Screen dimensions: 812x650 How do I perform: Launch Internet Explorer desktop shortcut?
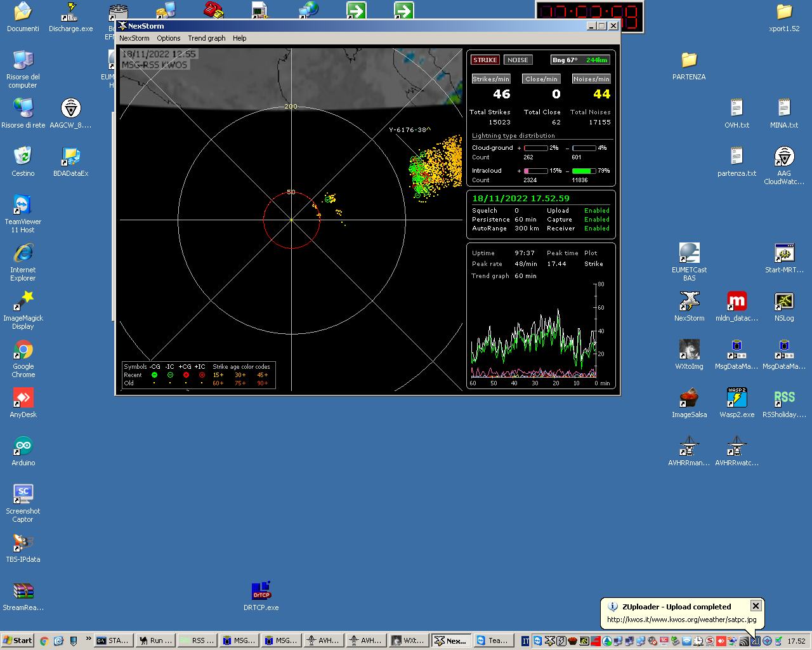[23, 262]
